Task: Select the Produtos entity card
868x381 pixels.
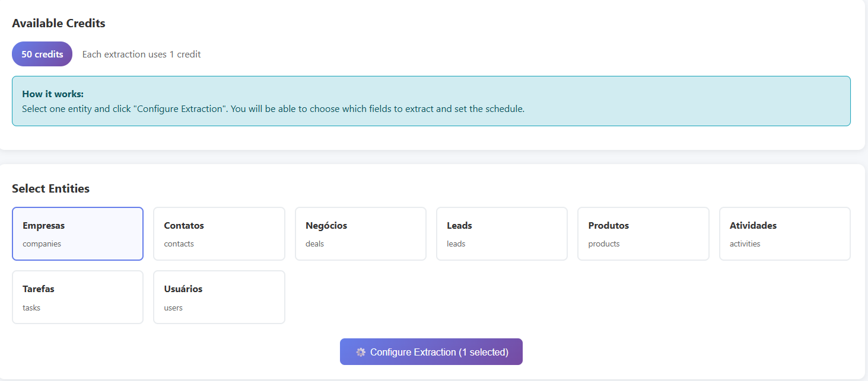Action: [643, 233]
